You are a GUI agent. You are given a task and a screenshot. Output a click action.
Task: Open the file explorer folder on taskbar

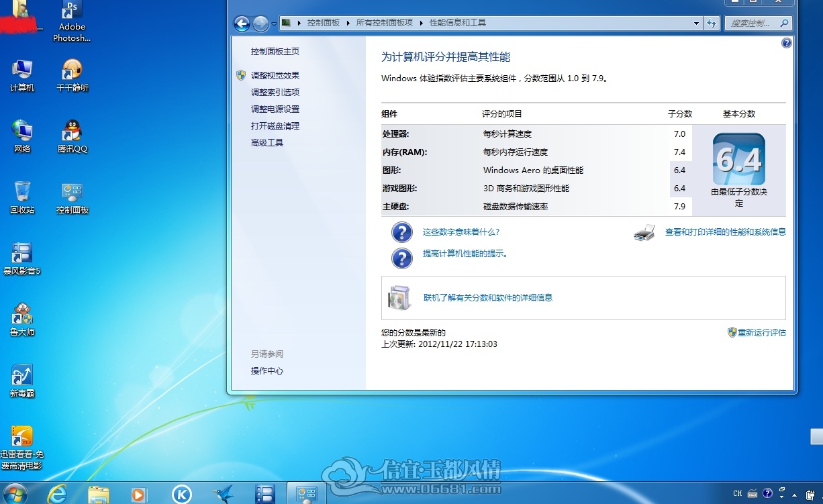point(99,495)
